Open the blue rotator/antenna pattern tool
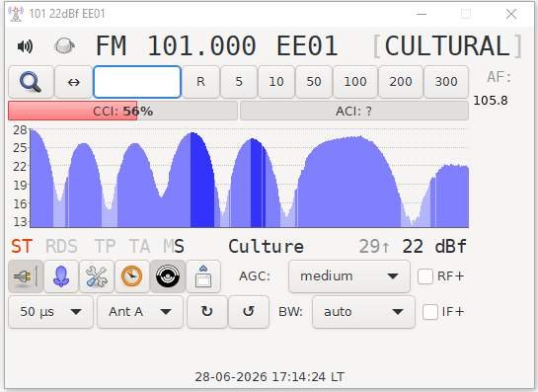The height and width of the screenshot is (392, 538). pos(61,276)
